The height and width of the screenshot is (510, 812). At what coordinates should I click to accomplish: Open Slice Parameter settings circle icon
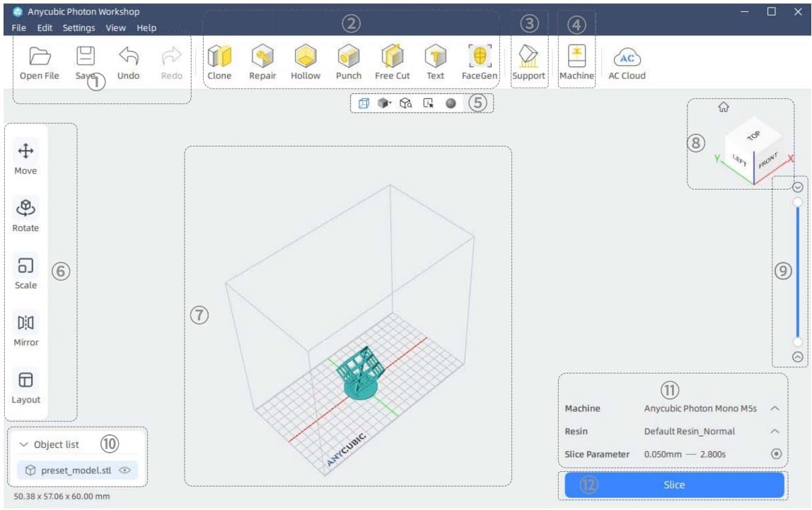pos(776,454)
